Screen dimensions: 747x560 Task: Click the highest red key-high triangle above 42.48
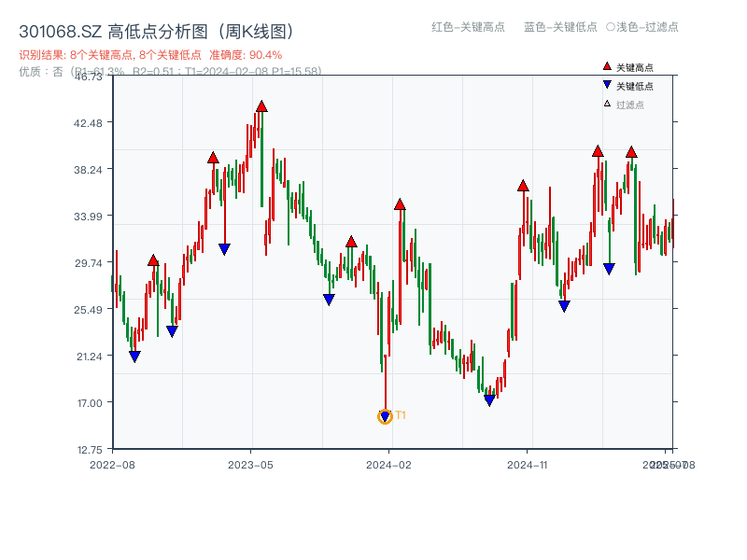(x=261, y=106)
